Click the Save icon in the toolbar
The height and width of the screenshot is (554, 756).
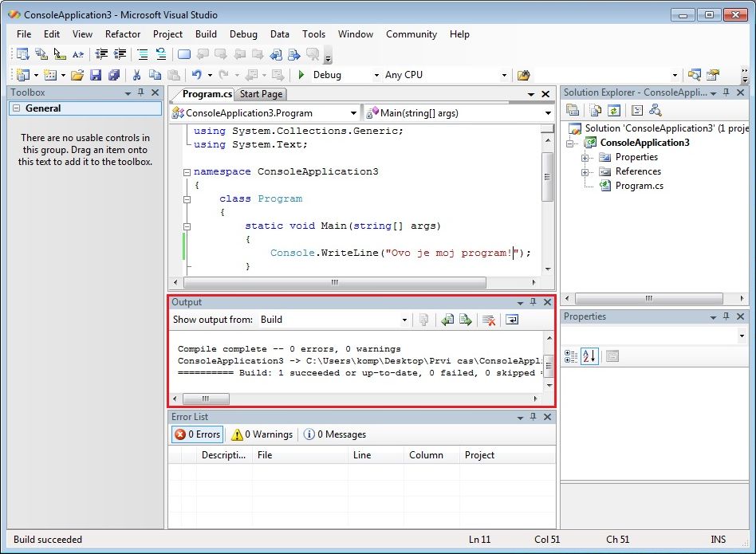tap(96, 75)
